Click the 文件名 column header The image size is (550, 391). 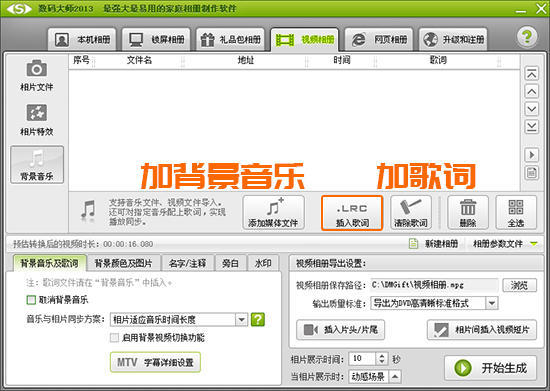tap(139, 60)
